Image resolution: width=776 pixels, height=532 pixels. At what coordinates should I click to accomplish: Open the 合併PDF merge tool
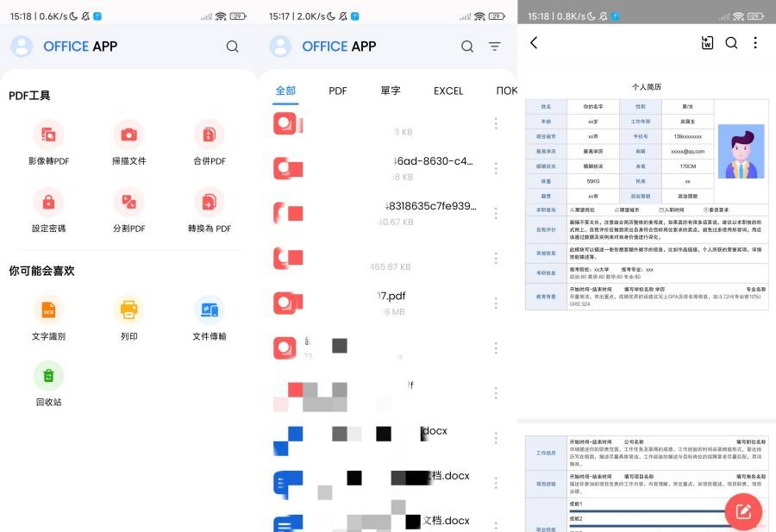point(209,135)
